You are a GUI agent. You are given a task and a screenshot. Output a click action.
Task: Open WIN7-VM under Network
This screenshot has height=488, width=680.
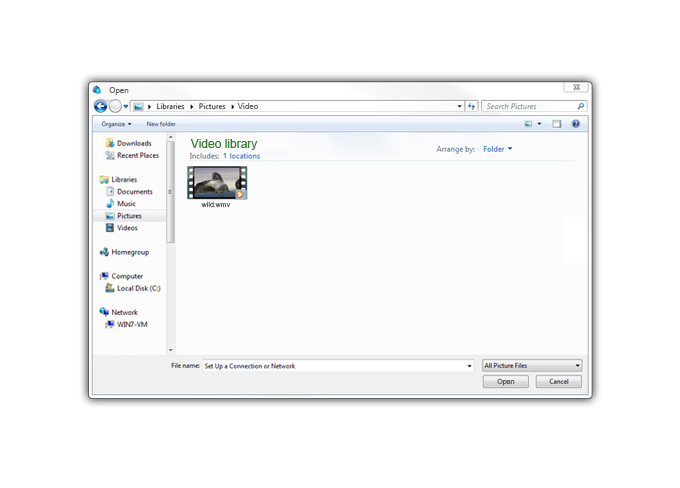127,324
